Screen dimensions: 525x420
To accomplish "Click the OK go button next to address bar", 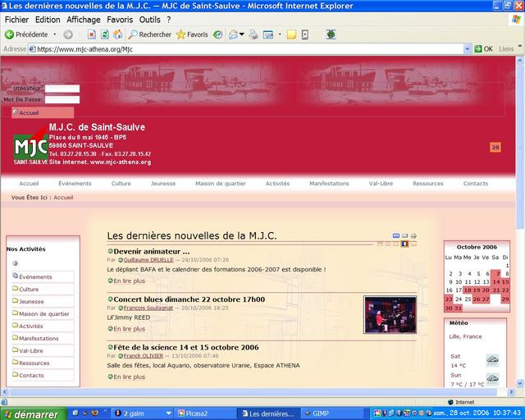I will 483,49.
